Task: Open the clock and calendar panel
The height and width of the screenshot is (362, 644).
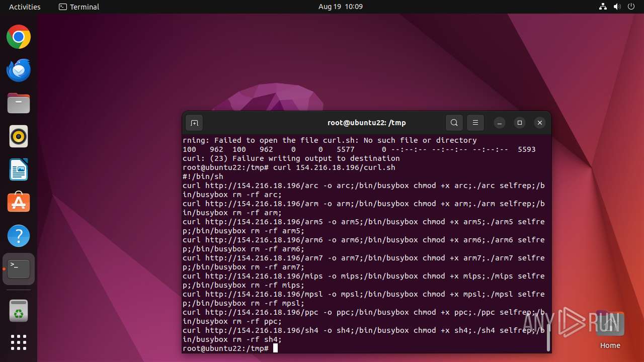Action: [341, 7]
